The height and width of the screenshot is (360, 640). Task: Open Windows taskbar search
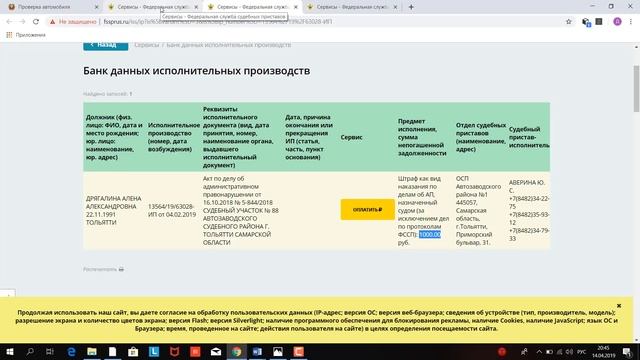30,351
